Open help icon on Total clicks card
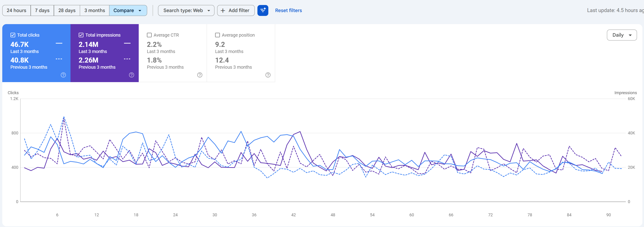The image size is (644, 227). (63, 75)
